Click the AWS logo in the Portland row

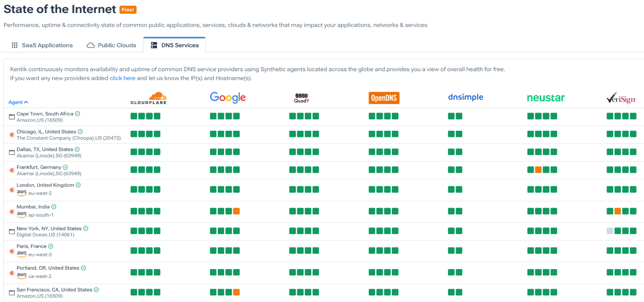point(22,276)
